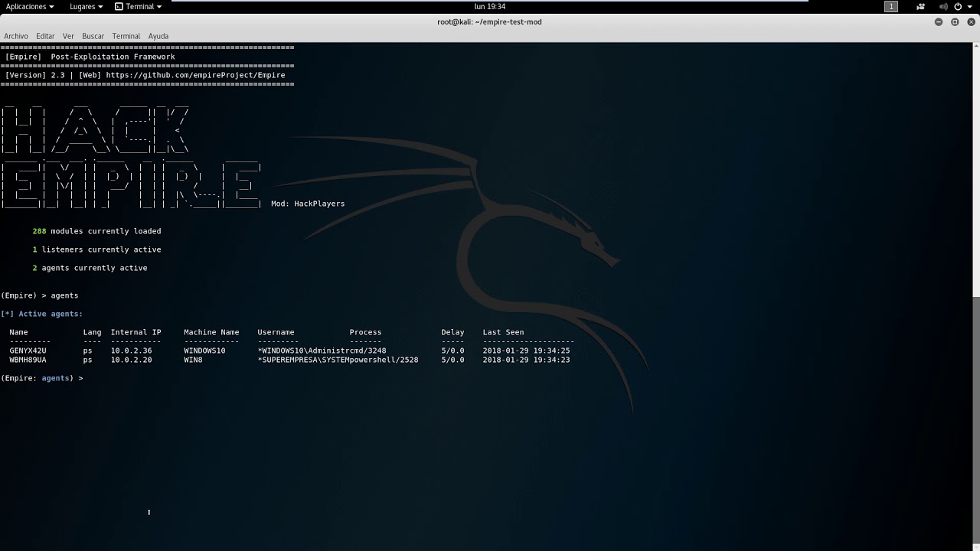Click the Post-Exploitation Framework text

pos(113,57)
